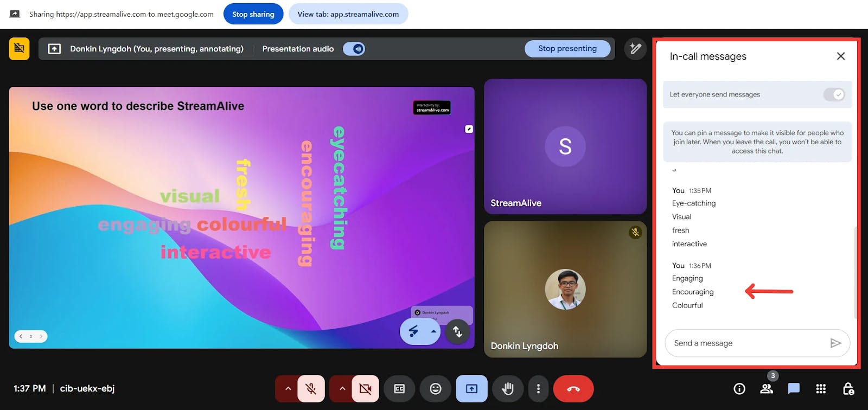
Task: Click the chat message 'Colourful'
Action: point(687,305)
